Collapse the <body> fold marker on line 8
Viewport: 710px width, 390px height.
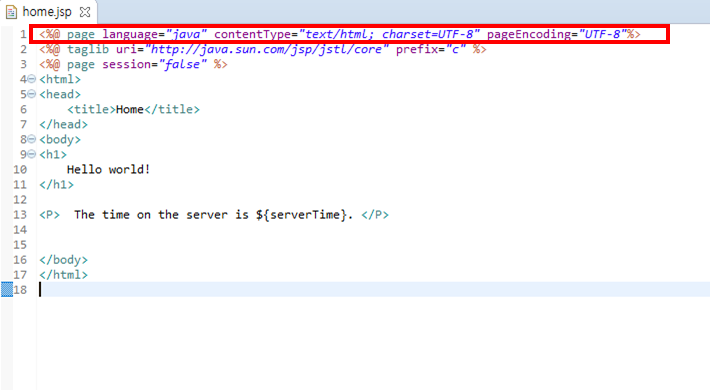click(31, 140)
